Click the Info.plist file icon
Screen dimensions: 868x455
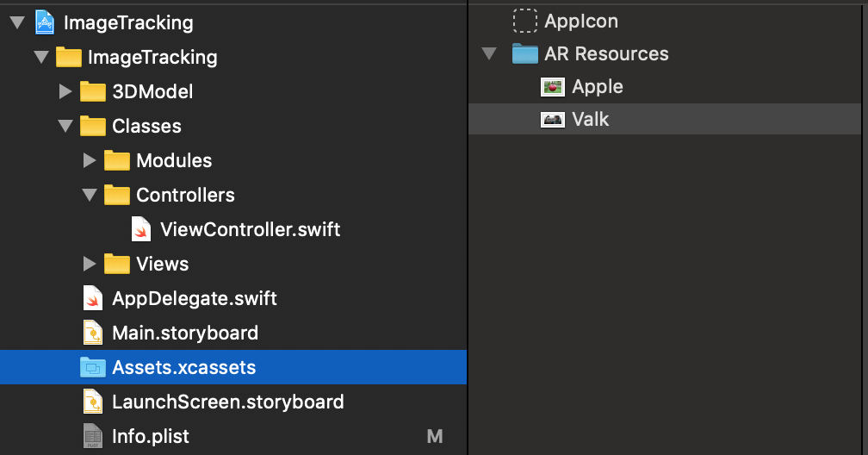[93, 436]
